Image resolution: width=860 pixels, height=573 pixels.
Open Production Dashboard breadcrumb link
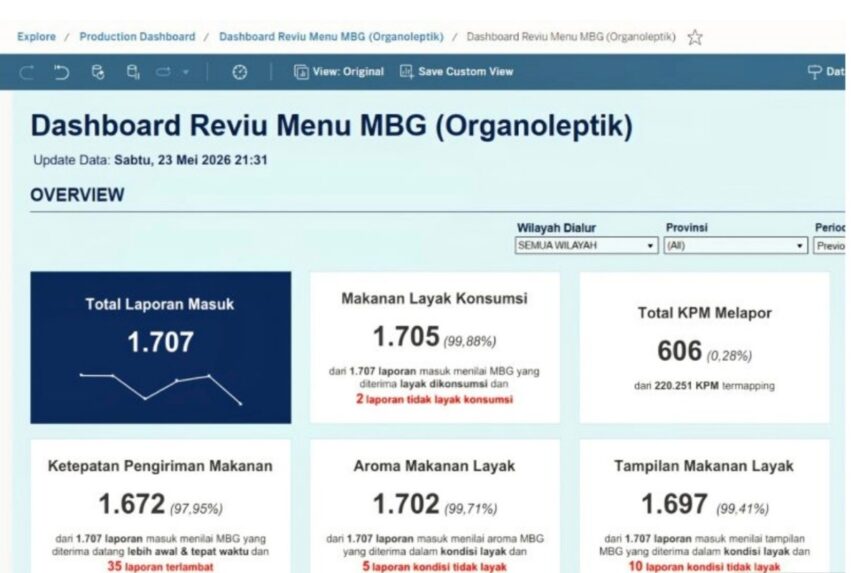[x=137, y=37]
